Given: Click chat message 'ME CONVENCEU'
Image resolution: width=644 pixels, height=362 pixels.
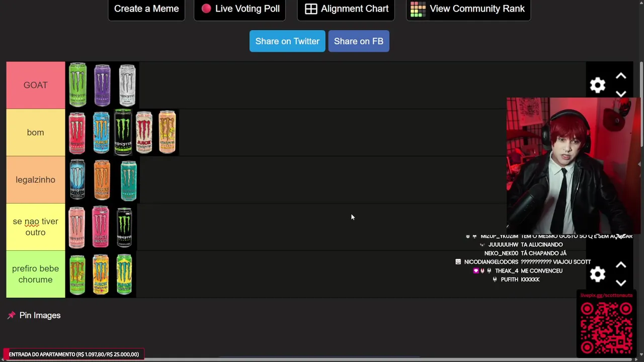Looking at the screenshot, I should coord(541,271).
